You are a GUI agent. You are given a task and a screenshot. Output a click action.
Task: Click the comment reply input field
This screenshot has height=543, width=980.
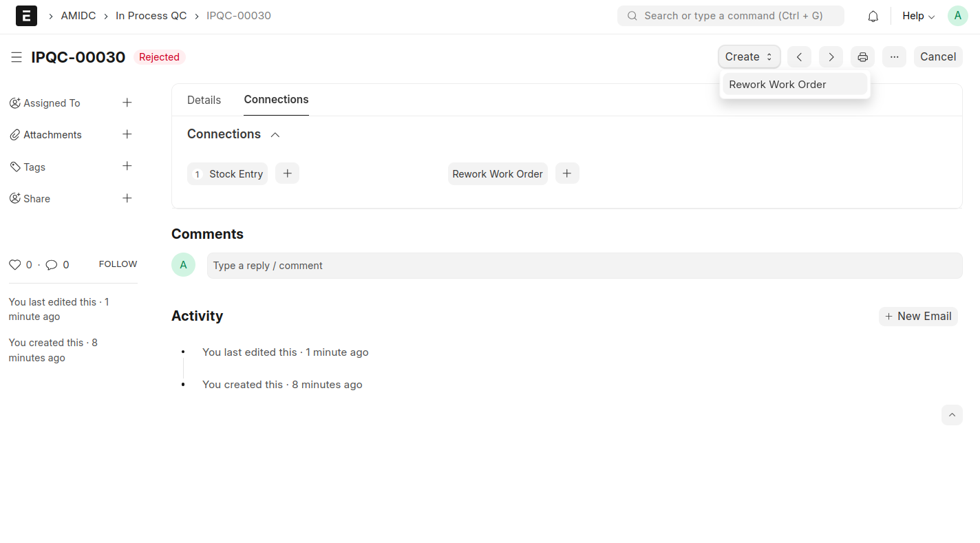(584, 266)
